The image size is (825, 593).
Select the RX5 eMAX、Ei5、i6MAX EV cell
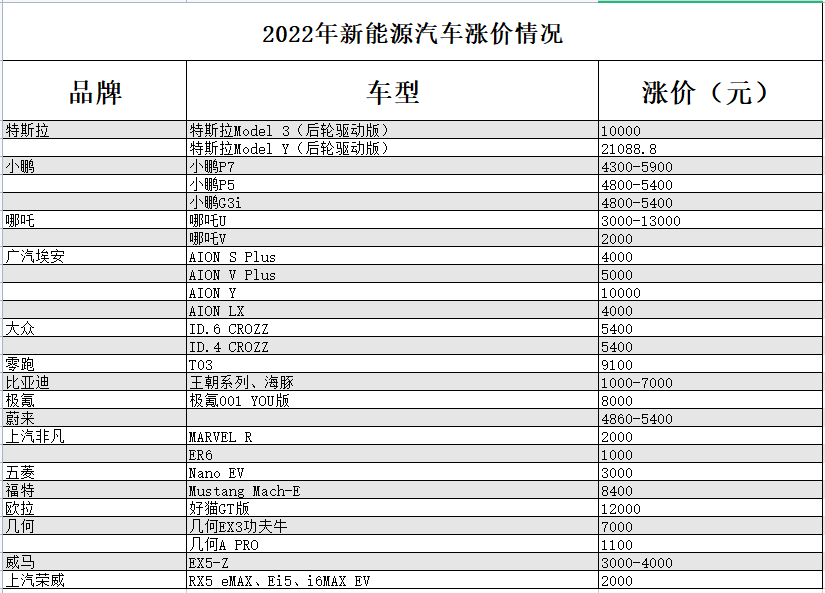(x=392, y=581)
